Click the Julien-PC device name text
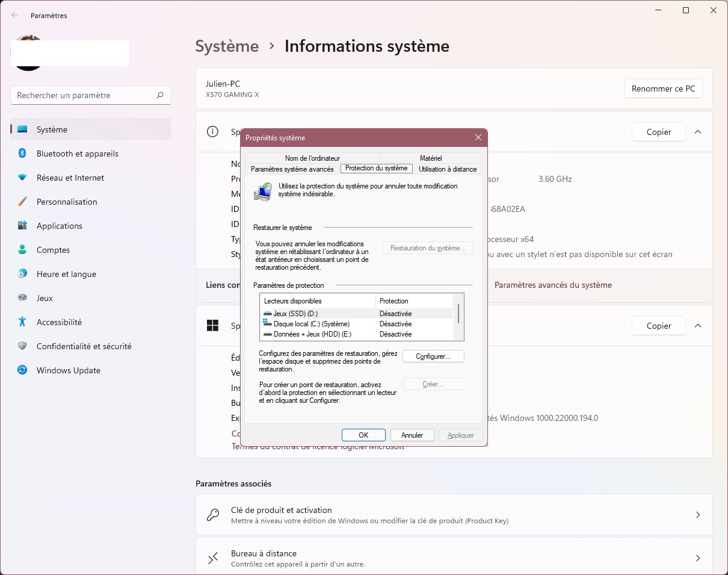The image size is (728, 575). pos(223,84)
